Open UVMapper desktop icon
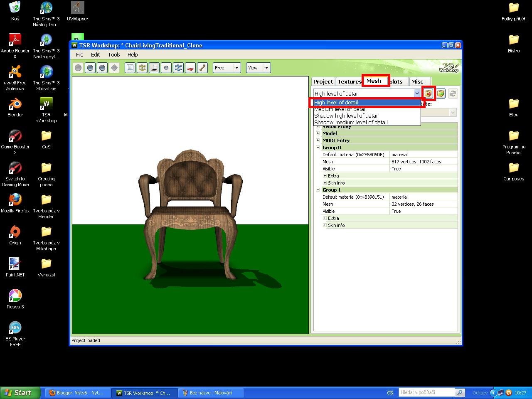The width and height of the screenshot is (532, 399). tap(77, 11)
